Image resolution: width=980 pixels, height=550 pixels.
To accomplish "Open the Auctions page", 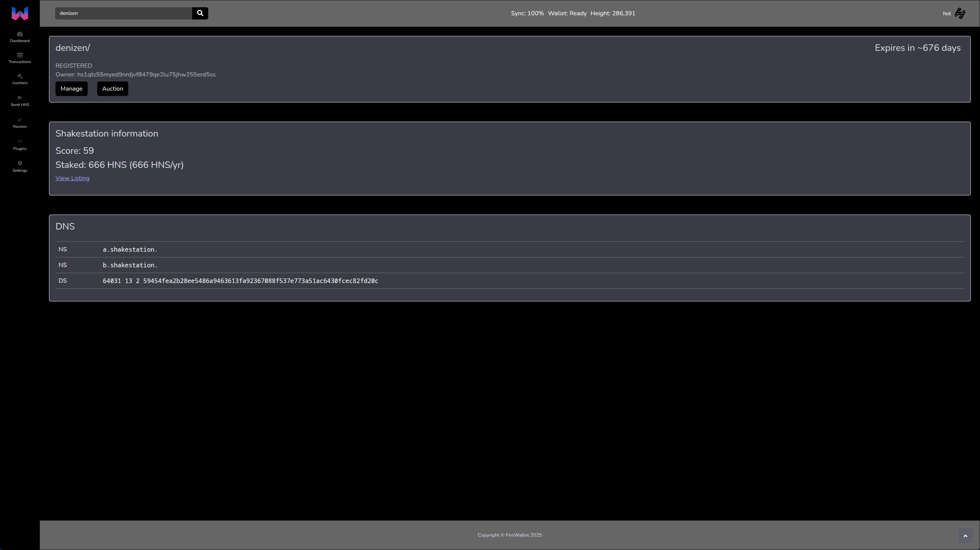I will (x=20, y=79).
